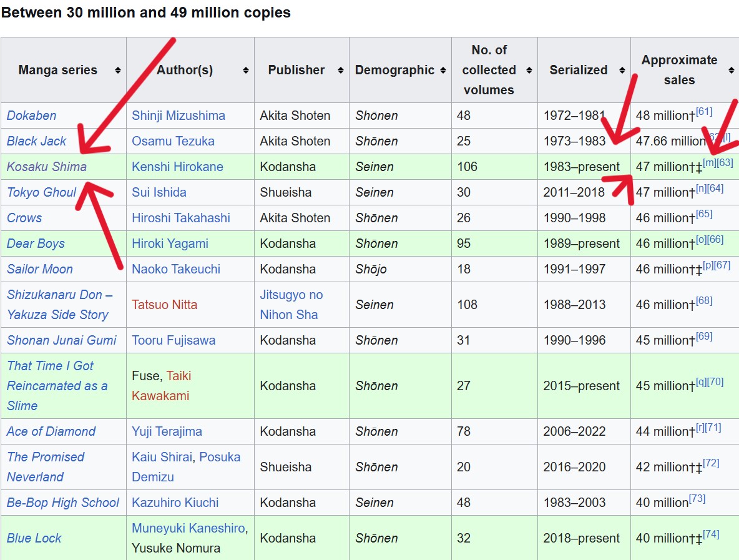This screenshot has height=560, width=739.
Task: Open That Time I Got Reincarnated as a Slime
Action: coord(57,386)
